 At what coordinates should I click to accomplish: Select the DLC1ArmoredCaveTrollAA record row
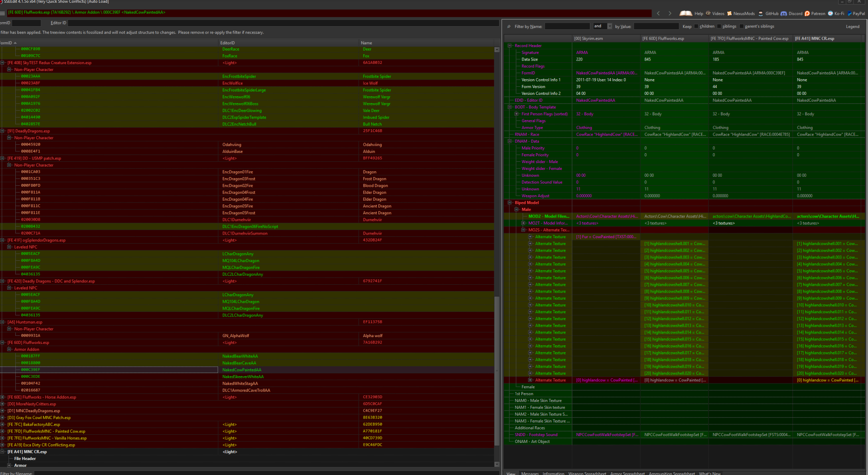pos(247,390)
